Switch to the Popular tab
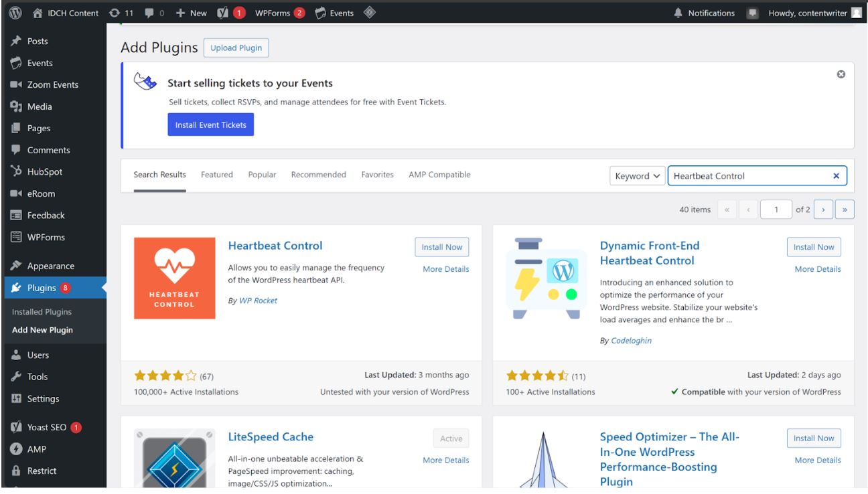Viewport: 868px width, 494px height. [262, 175]
